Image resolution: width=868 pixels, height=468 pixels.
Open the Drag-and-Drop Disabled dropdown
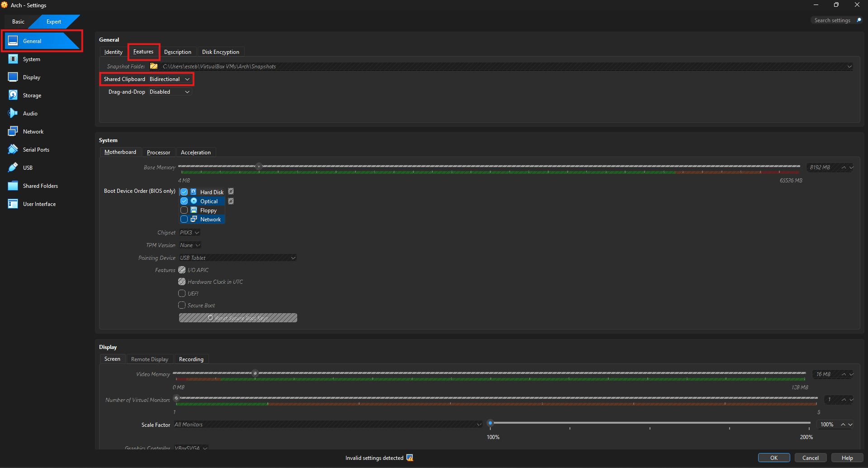(x=170, y=92)
